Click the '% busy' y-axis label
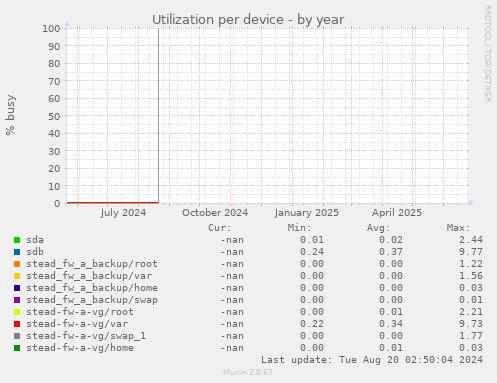This screenshot has height=383, width=497. tap(10, 115)
